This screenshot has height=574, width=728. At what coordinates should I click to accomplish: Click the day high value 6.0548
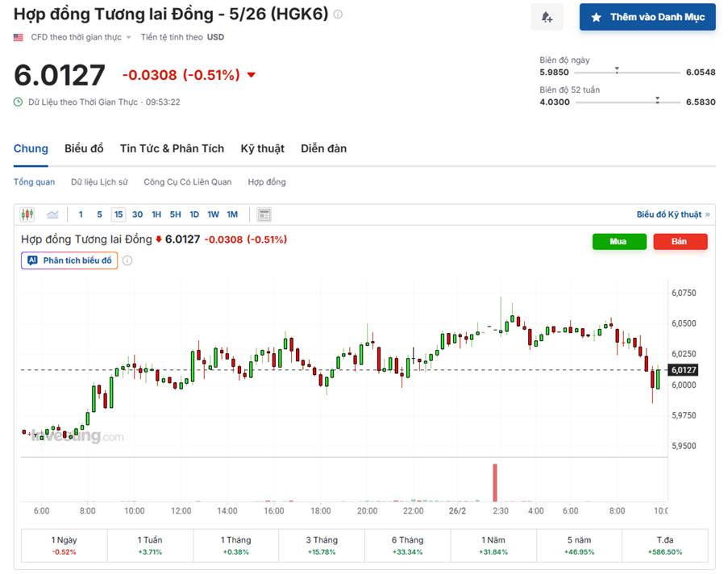point(701,73)
